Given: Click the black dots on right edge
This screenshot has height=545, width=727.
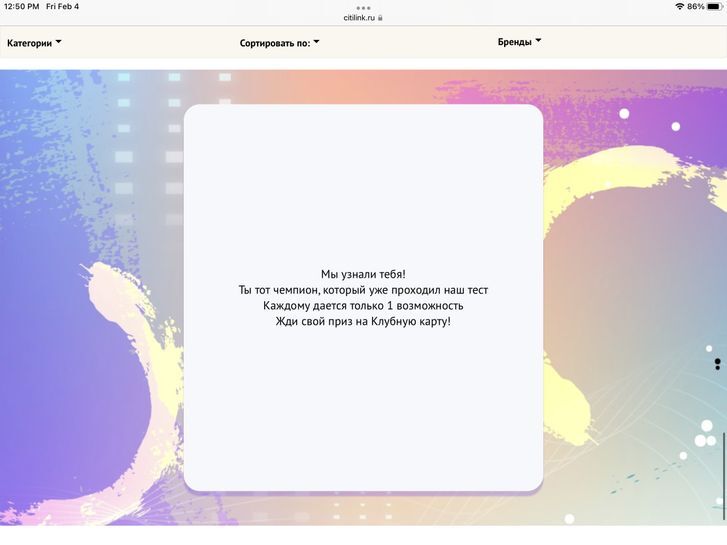Looking at the screenshot, I should 717,363.
